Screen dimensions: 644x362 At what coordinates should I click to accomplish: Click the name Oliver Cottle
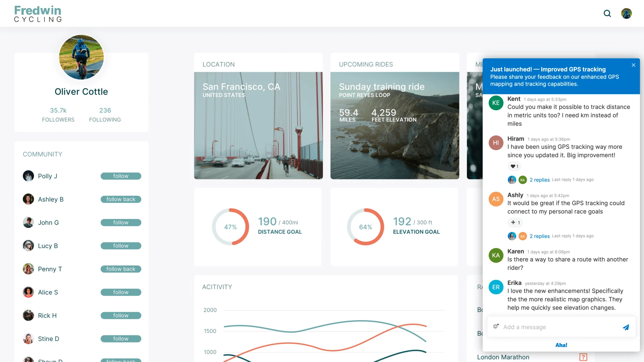click(x=81, y=92)
